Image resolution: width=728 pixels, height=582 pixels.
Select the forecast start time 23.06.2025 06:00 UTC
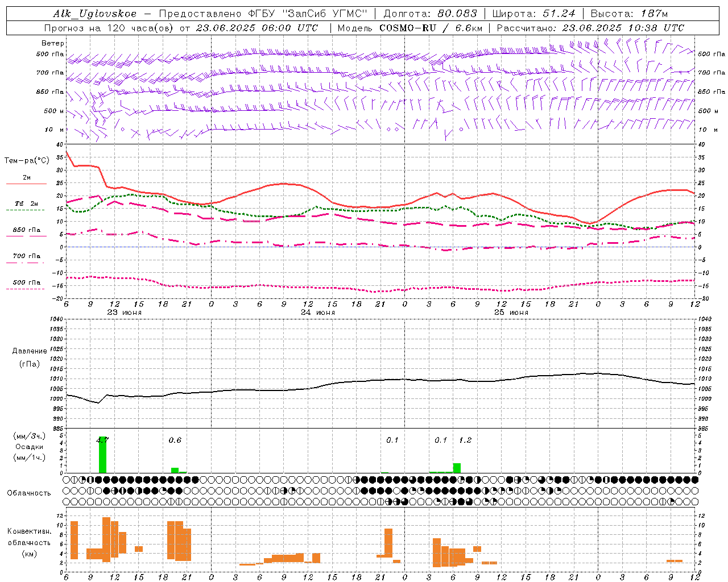[x=257, y=28]
